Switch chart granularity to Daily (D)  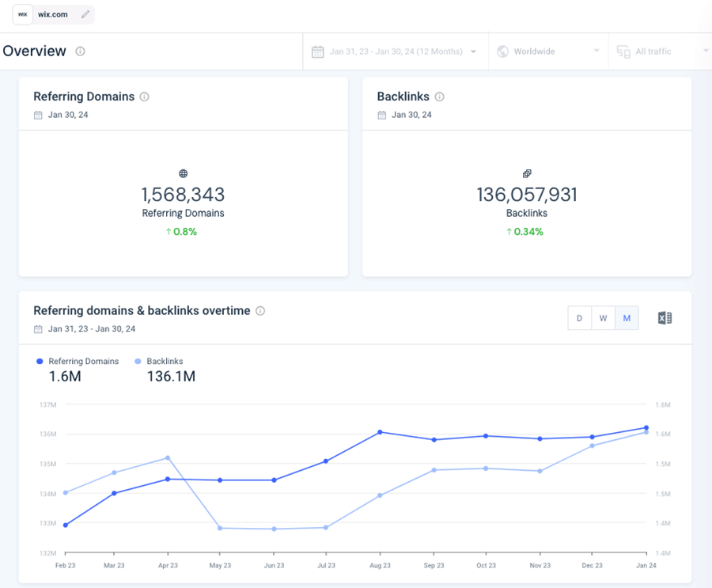pyautogui.click(x=579, y=318)
